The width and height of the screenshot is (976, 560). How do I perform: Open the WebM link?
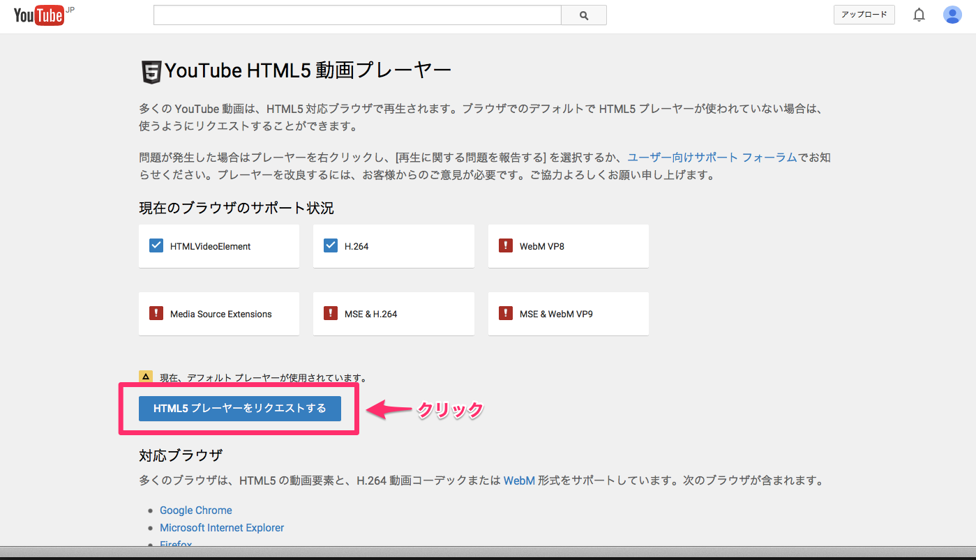[519, 480]
